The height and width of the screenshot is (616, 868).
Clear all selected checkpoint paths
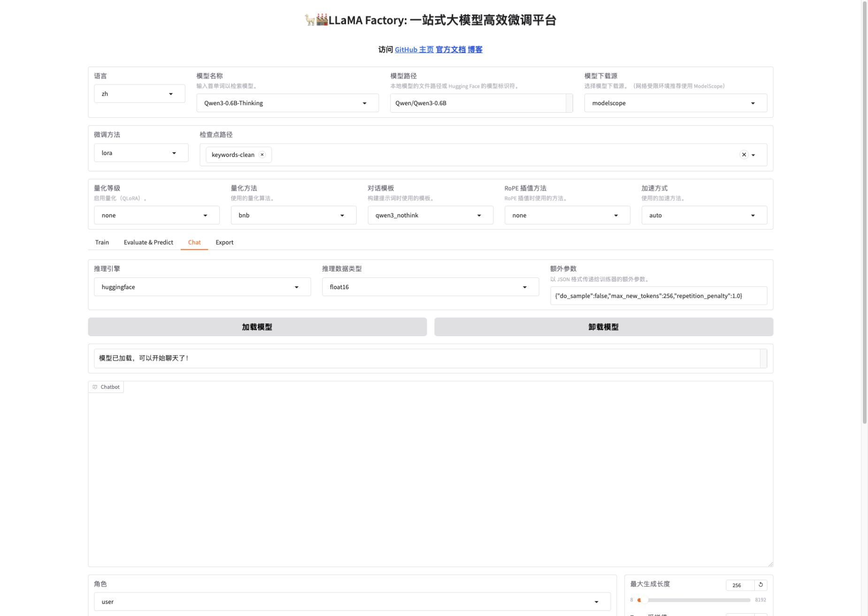744,154
